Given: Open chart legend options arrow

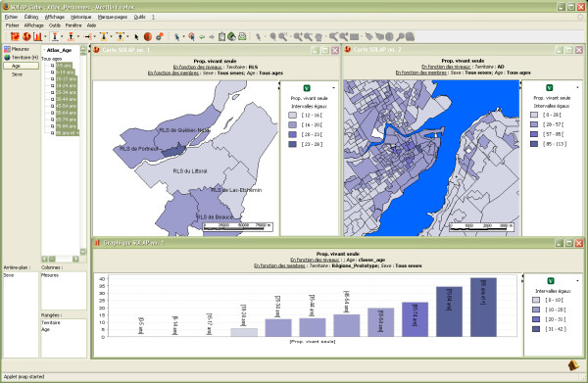Looking at the screenshot, I should pos(577,280).
